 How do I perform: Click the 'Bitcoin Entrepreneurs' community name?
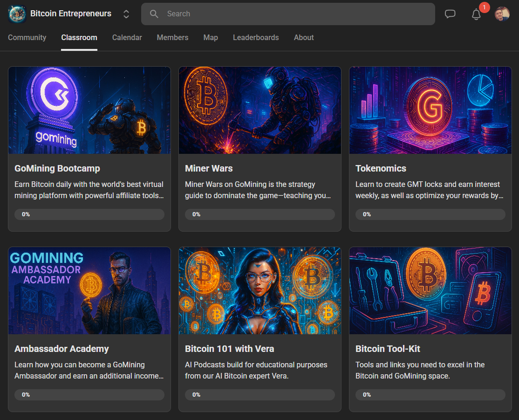71,14
